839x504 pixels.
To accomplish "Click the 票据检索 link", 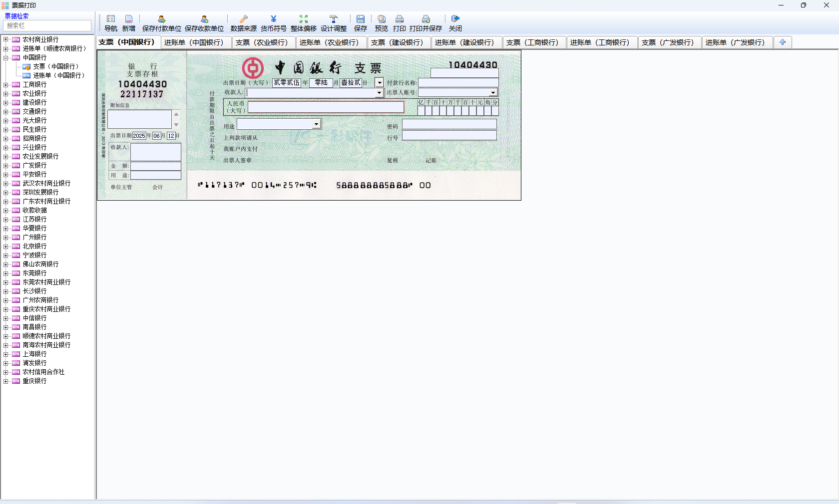I will pos(16,16).
